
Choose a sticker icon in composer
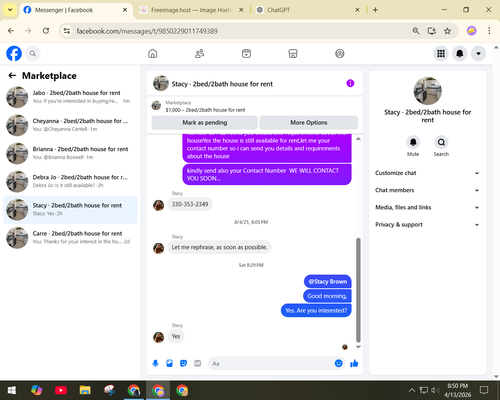(183, 363)
